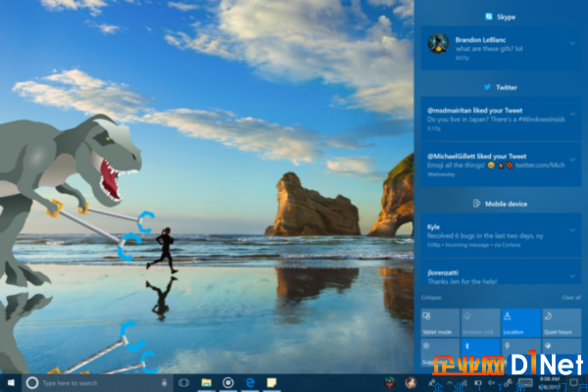Click the muted volume tray icon
The width and height of the screenshot is (588, 392).
[491, 383]
